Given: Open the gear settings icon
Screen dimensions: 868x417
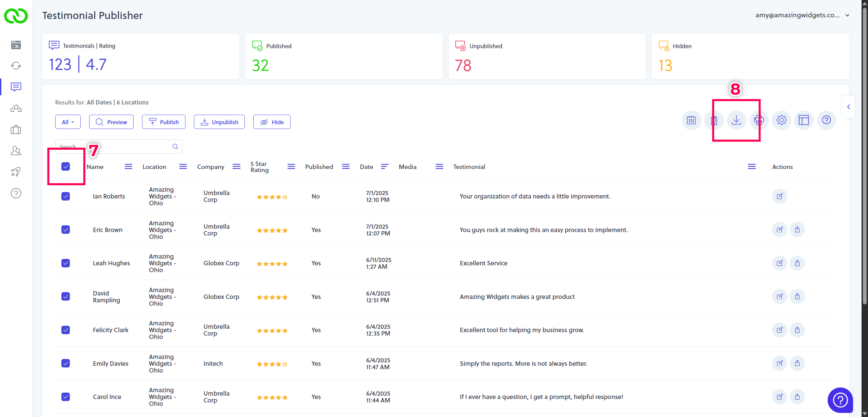Looking at the screenshot, I should [781, 120].
